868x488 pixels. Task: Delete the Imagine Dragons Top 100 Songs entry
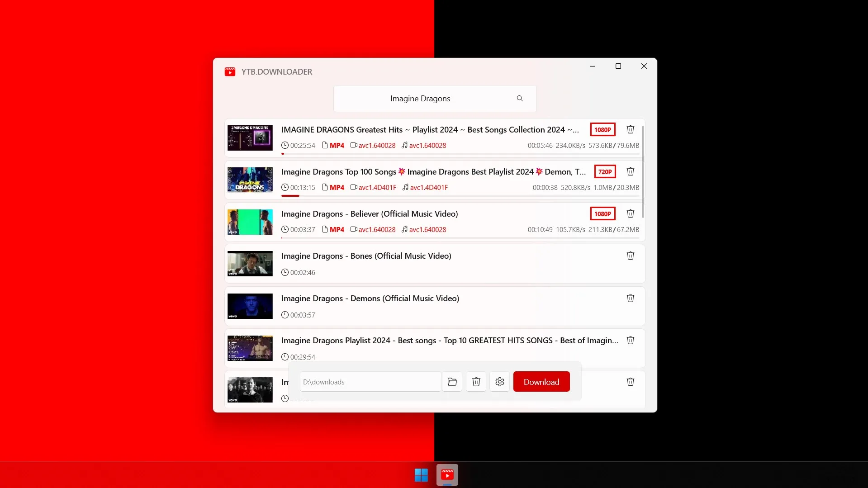(630, 171)
